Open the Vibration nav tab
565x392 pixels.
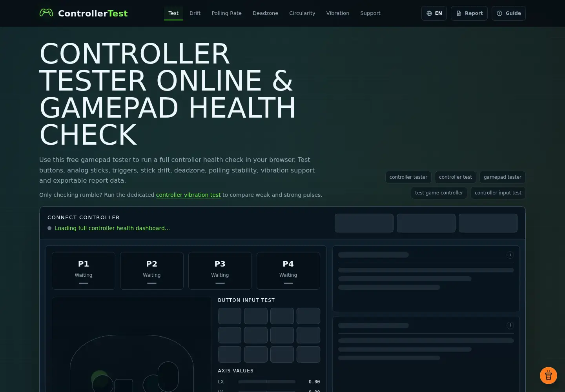338,13
